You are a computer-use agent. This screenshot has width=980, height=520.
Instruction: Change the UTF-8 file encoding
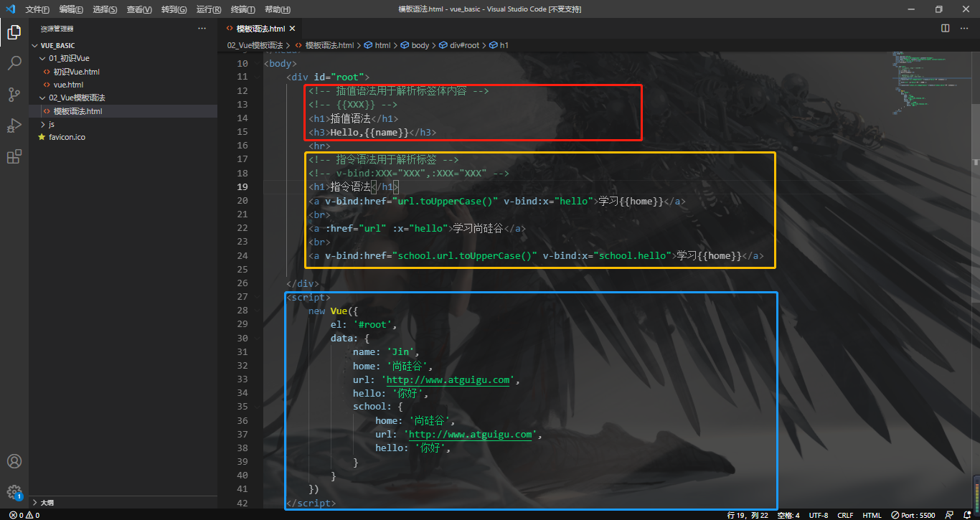tap(819, 515)
